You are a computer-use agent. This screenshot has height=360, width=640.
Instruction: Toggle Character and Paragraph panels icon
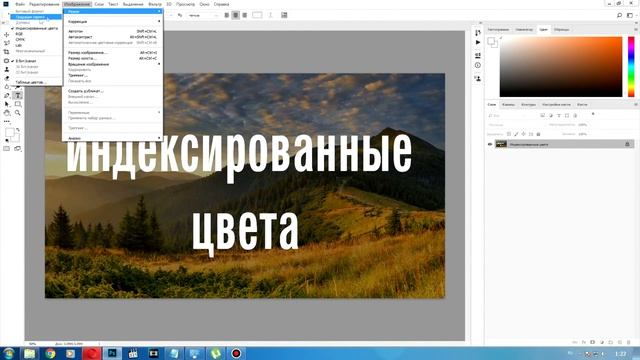[284, 15]
